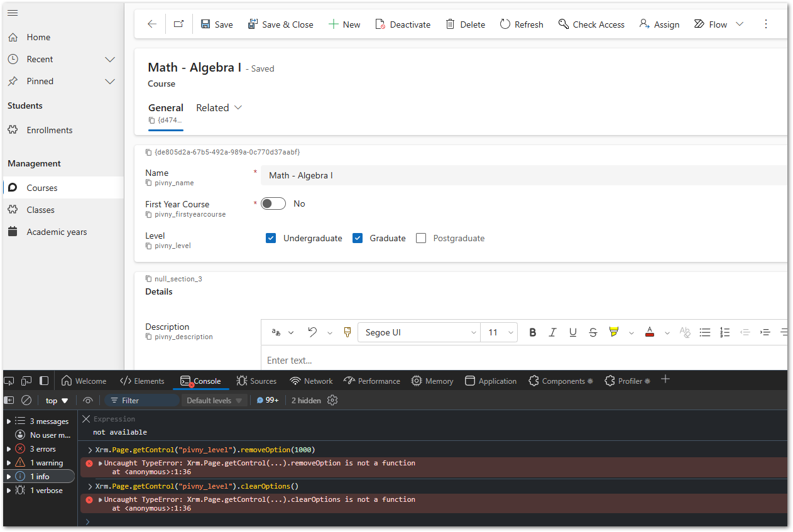Click the increase indent icon

765,332
